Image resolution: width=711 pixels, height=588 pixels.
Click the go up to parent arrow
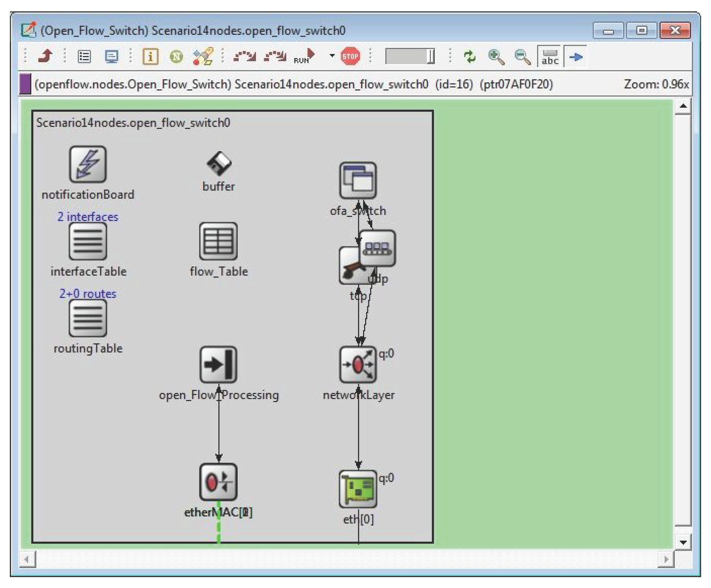45,56
